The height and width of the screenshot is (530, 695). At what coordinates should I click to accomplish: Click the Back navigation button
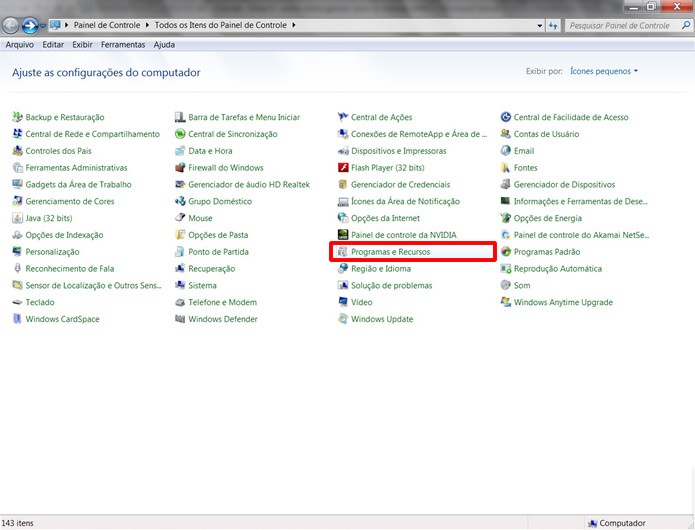click(11, 26)
